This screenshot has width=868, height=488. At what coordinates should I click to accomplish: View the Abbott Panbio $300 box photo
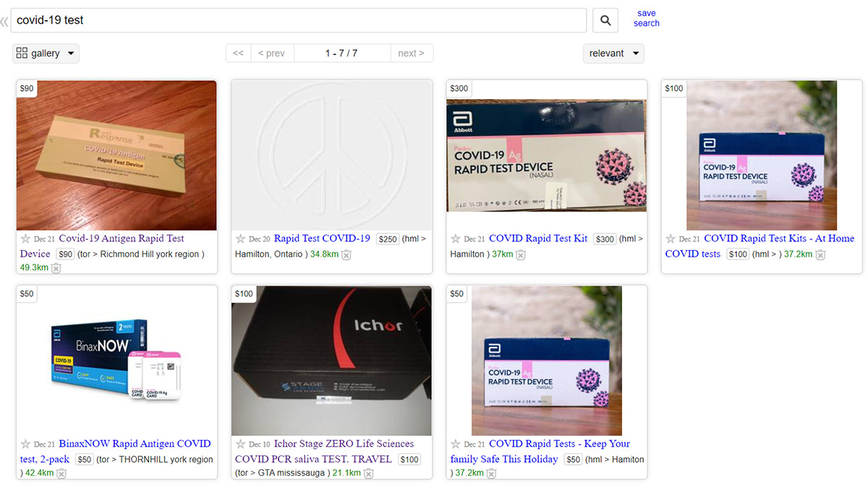coord(547,155)
